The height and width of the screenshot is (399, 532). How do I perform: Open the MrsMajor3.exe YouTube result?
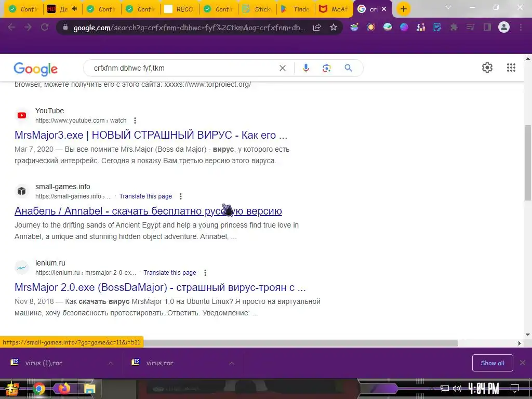(x=151, y=135)
